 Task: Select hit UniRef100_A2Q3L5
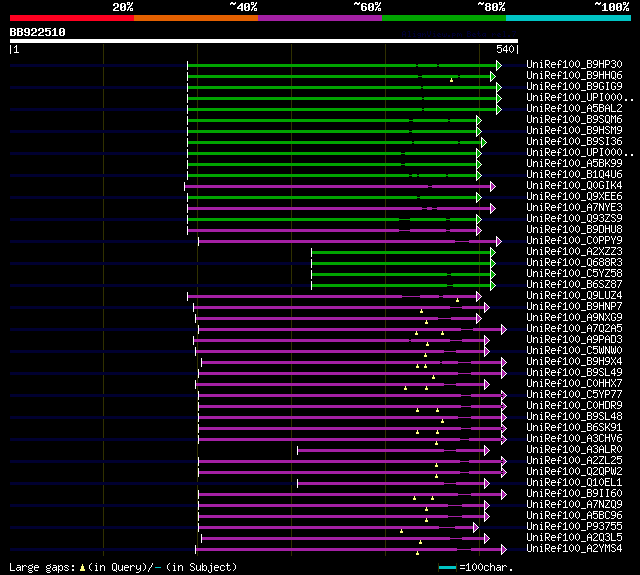coord(574,538)
